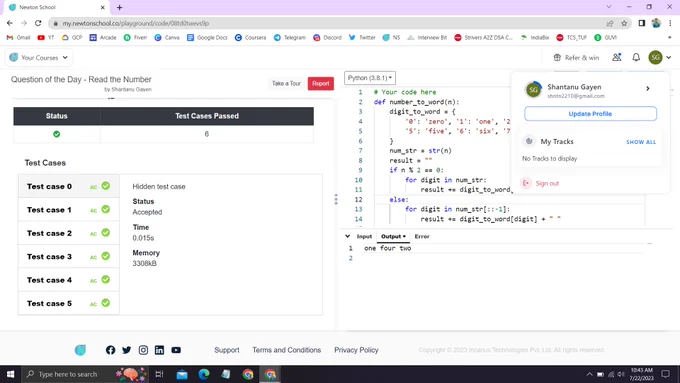Viewport: 680px width, 383px height.
Task: Open Microsoft Edge from the taskbar
Action: tap(204, 374)
